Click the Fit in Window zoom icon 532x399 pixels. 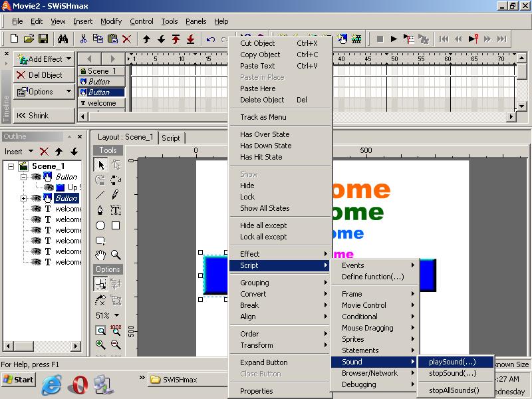pyautogui.click(x=100, y=330)
